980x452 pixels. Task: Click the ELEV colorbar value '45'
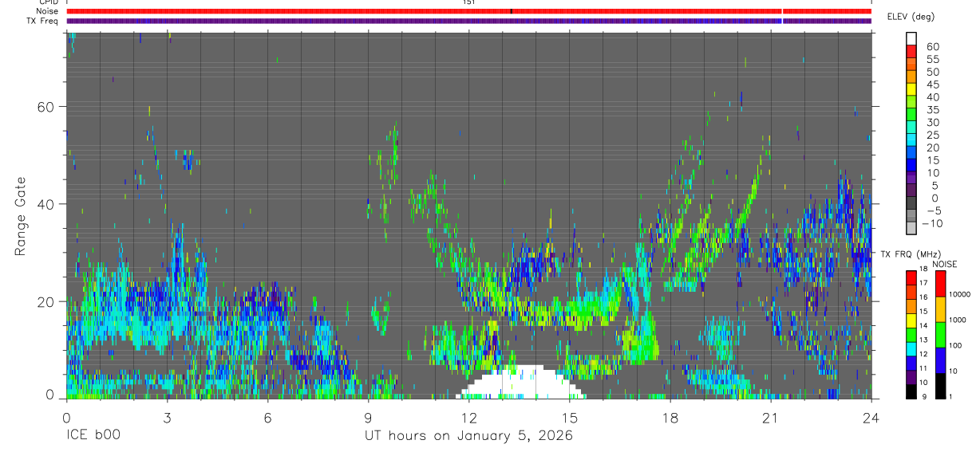(933, 85)
